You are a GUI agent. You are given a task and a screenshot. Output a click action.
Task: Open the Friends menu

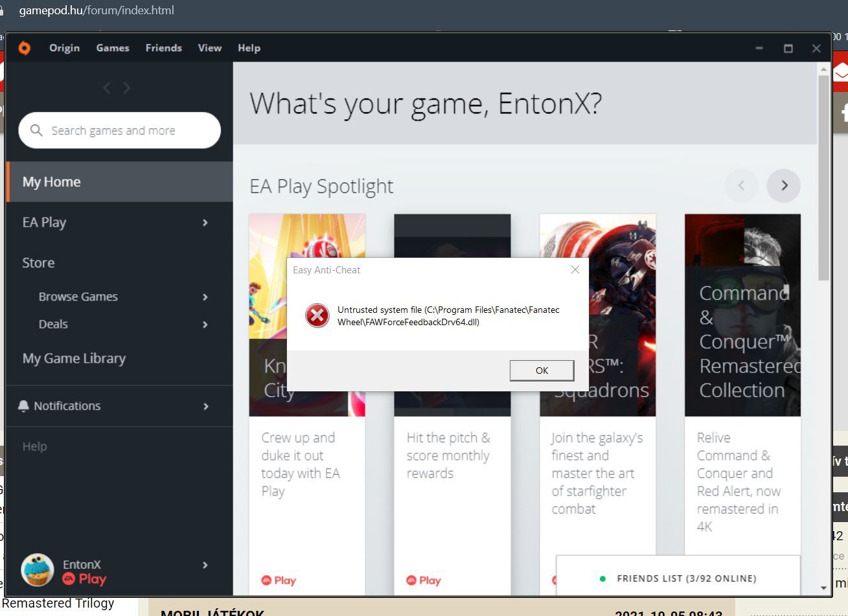(x=163, y=48)
